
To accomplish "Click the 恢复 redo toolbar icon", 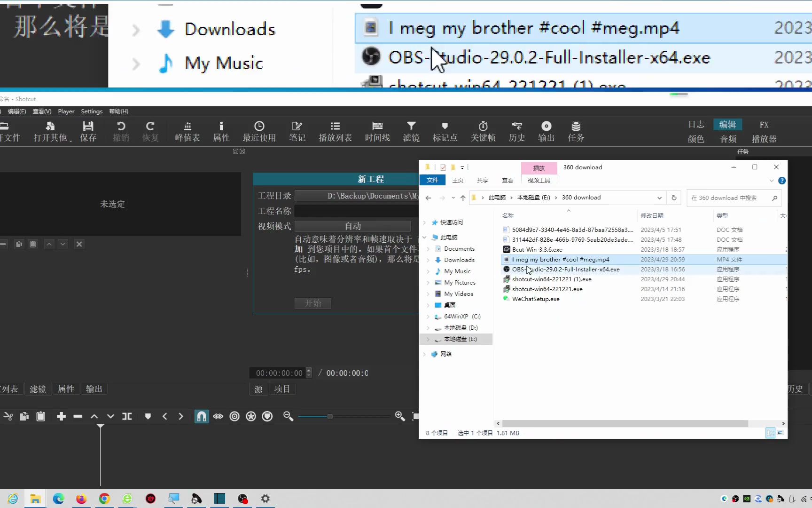I will (x=150, y=131).
